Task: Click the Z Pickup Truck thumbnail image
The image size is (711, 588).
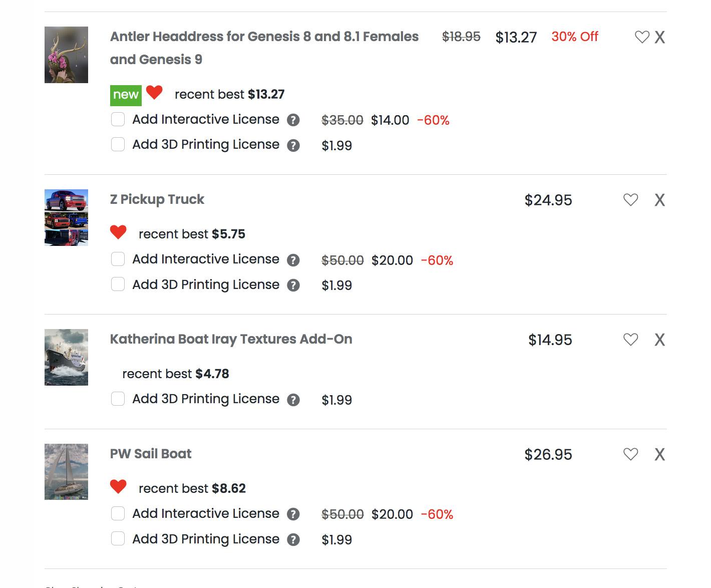Action: [66, 217]
